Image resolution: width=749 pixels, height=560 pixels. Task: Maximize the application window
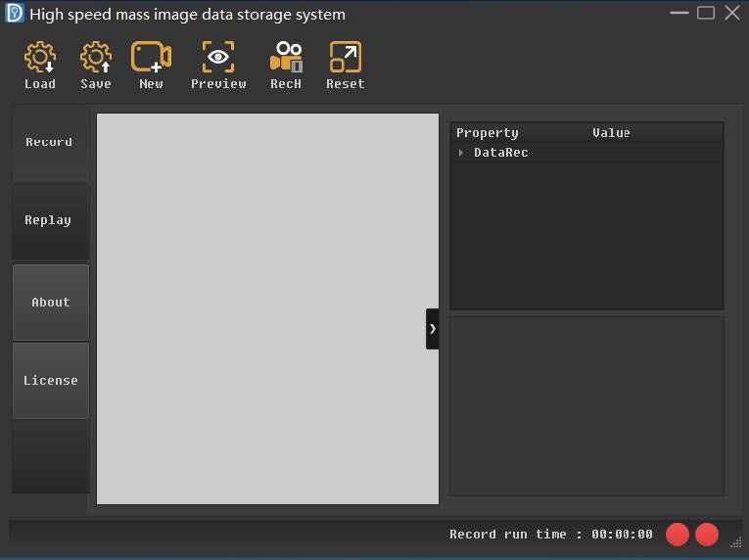click(x=706, y=13)
